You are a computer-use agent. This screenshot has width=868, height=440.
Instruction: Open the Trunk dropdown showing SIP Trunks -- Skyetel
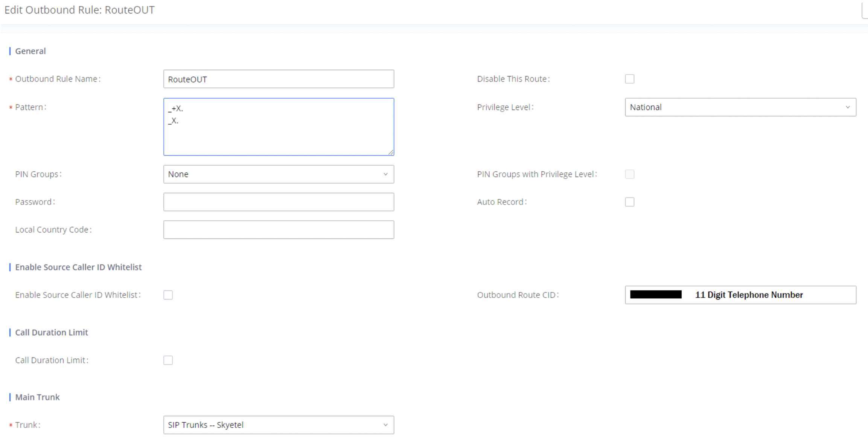pos(279,425)
